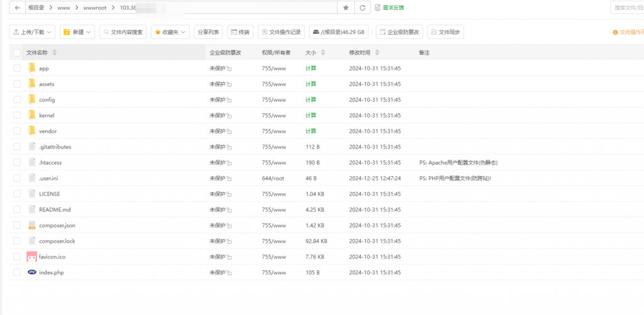Toggle the select-all checkbox in header
644x315 pixels.
(17, 53)
